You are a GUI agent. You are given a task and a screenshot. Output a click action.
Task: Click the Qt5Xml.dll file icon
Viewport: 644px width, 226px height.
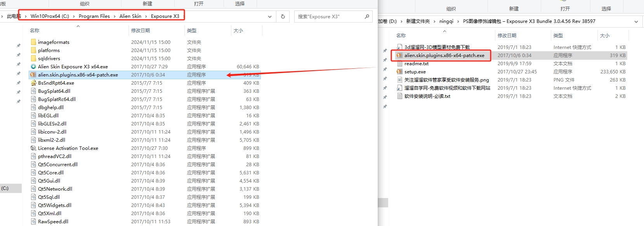tap(33, 213)
